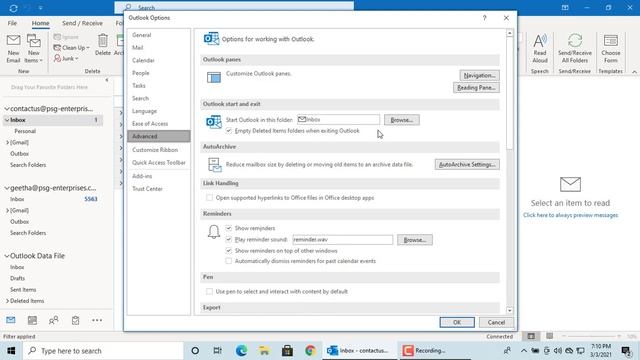The width and height of the screenshot is (640, 360).
Task: Collapse the ribbon with chevron arrow
Action: pyautogui.click(x=634, y=72)
